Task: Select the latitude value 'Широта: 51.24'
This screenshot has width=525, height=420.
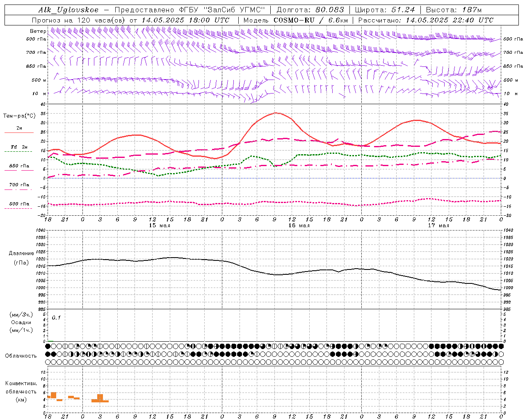Action: coord(385,10)
